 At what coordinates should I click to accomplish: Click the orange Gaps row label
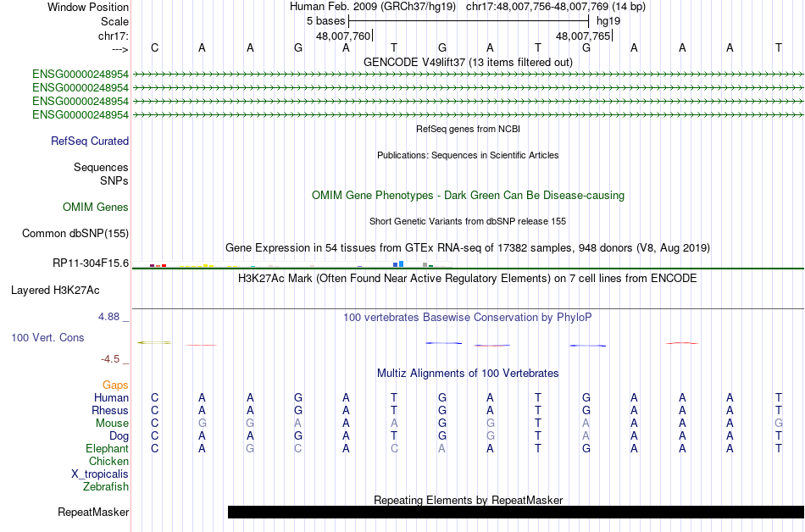[115, 385]
